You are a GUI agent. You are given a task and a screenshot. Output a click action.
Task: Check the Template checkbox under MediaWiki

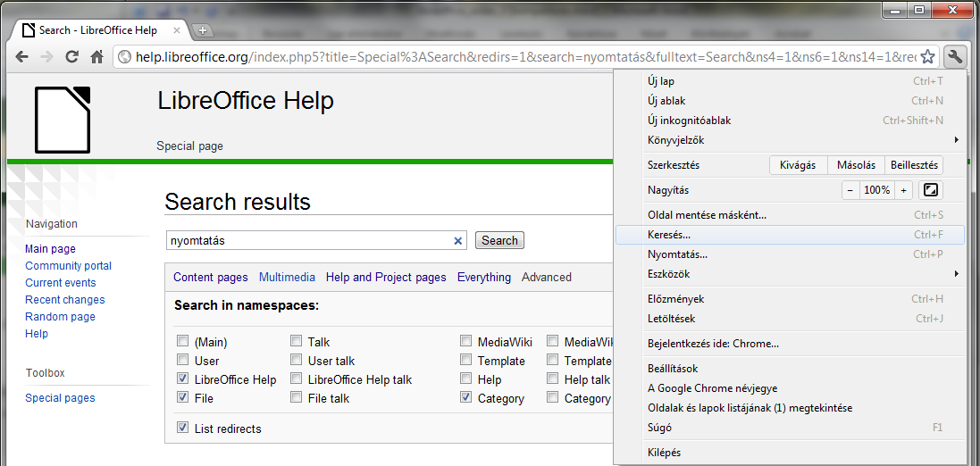[465, 360]
